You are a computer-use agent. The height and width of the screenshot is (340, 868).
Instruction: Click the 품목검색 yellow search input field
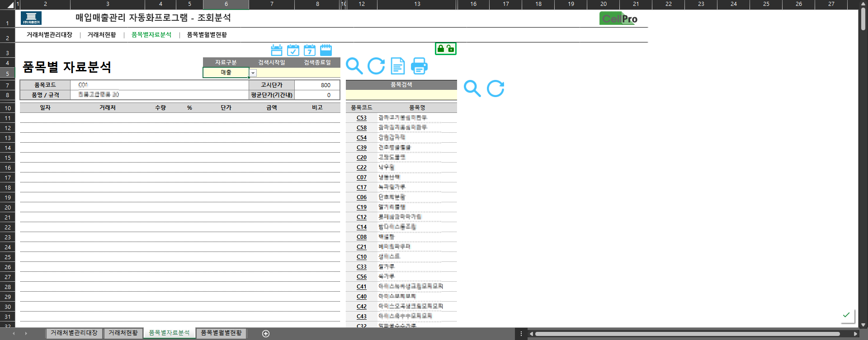401,95
